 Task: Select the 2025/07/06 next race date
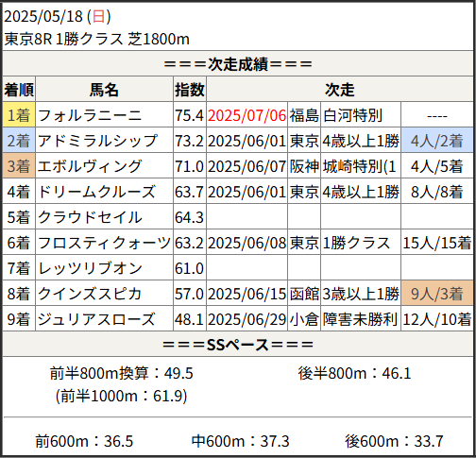point(246,115)
